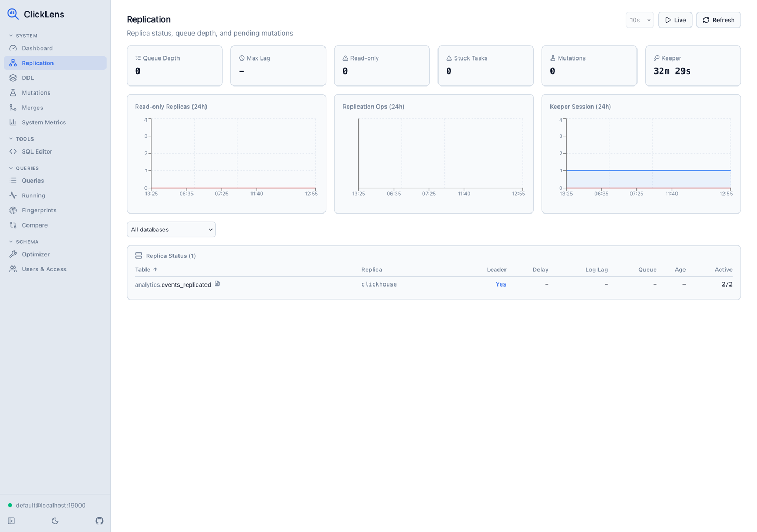The image size is (757, 532).
Task: Open the SQL Editor
Action: (55, 151)
